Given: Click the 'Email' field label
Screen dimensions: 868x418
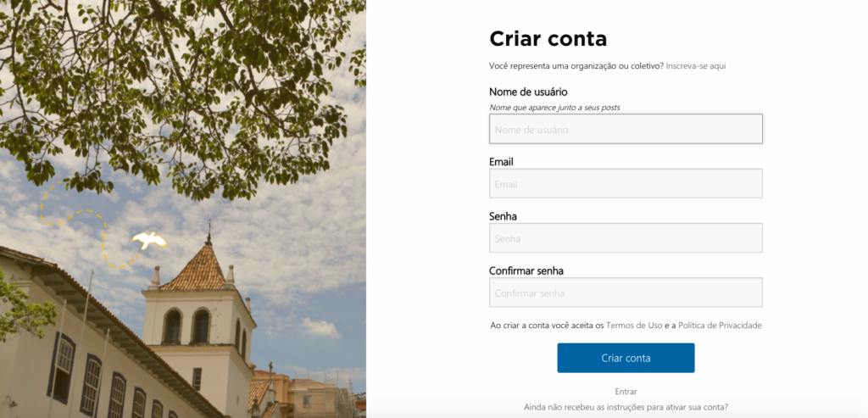Looking at the screenshot, I should click(x=501, y=162).
